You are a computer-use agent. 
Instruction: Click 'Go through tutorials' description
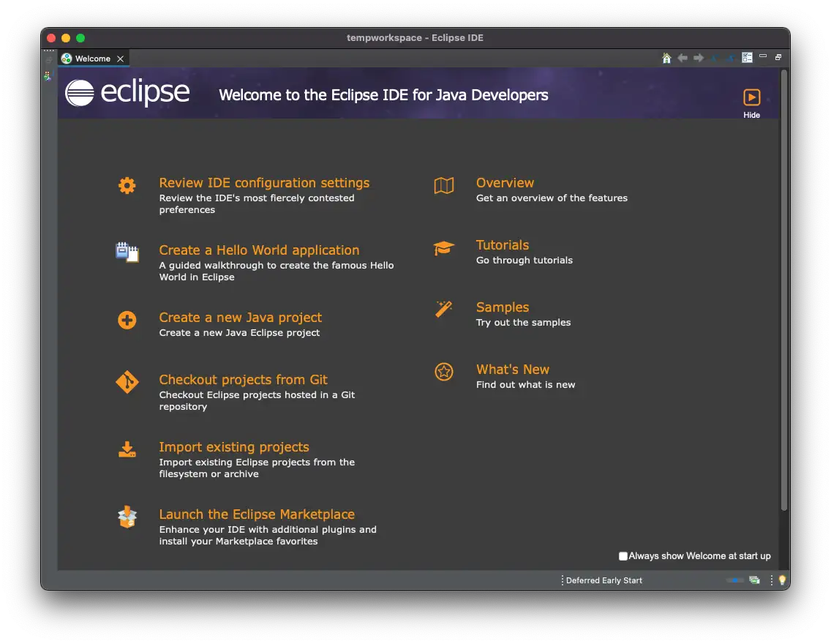click(524, 261)
